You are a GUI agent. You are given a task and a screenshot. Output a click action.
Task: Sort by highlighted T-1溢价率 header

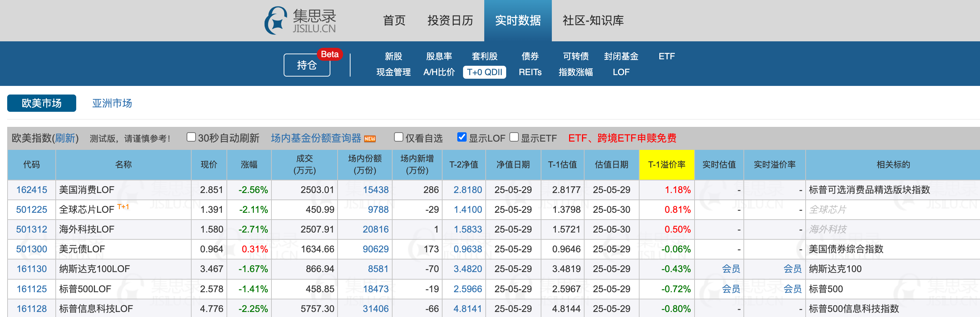(x=667, y=164)
